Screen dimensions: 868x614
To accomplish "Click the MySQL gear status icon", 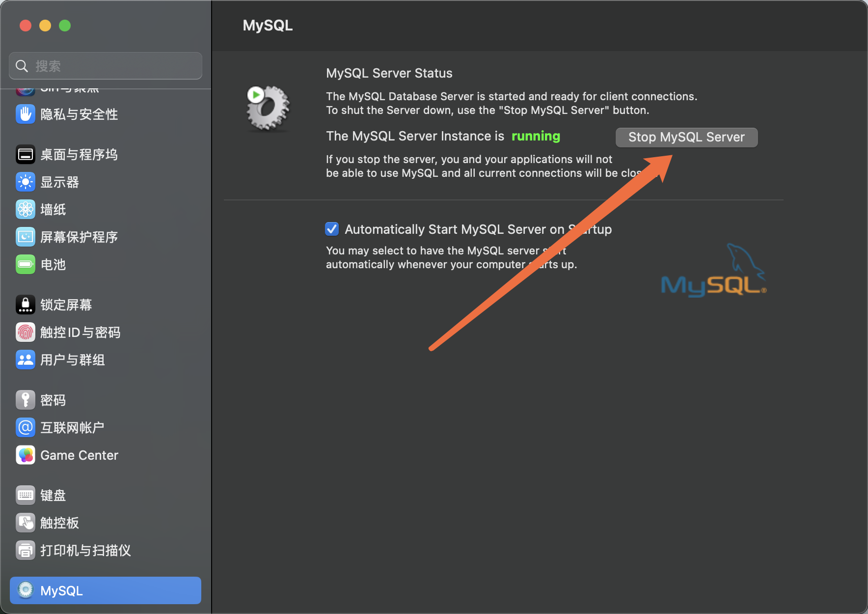I will [268, 108].
